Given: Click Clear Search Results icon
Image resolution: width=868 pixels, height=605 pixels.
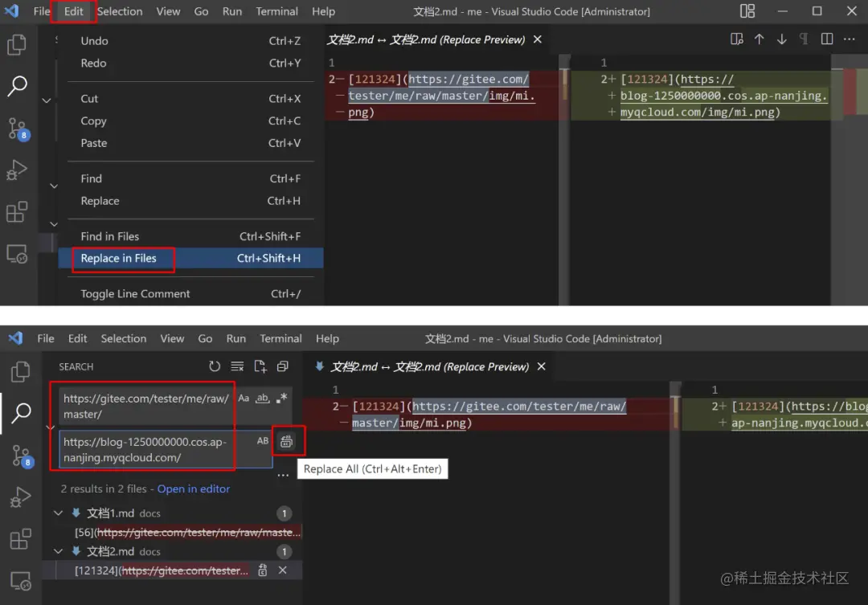Looking at the screenshot, I should (237, 366).
